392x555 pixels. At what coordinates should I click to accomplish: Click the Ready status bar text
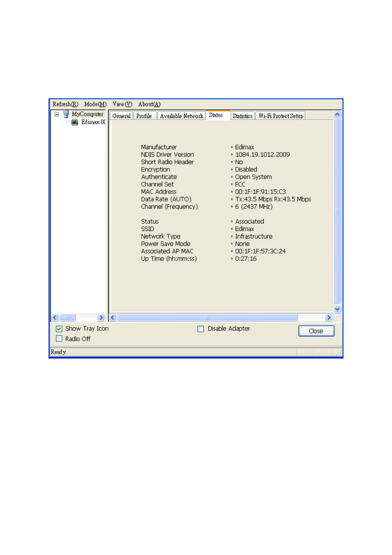coord(58,352)
